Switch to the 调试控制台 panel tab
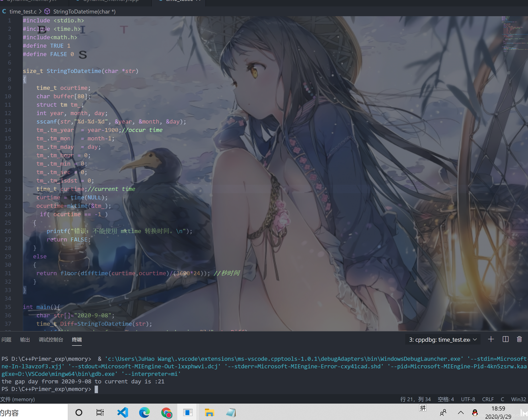Screen dimensions: 528x420 51,340
